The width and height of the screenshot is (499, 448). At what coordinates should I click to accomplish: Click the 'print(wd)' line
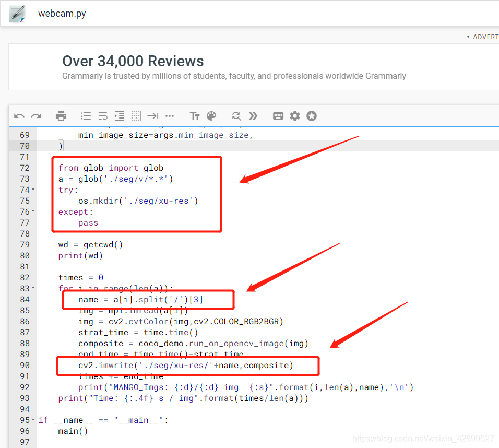tap(80, 256)
